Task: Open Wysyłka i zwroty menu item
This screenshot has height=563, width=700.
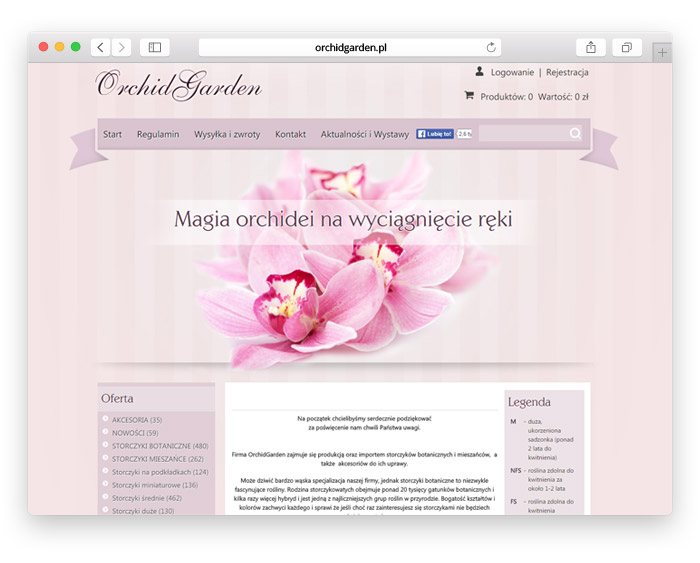Action: pyautogui.click(x=227, y=134)
